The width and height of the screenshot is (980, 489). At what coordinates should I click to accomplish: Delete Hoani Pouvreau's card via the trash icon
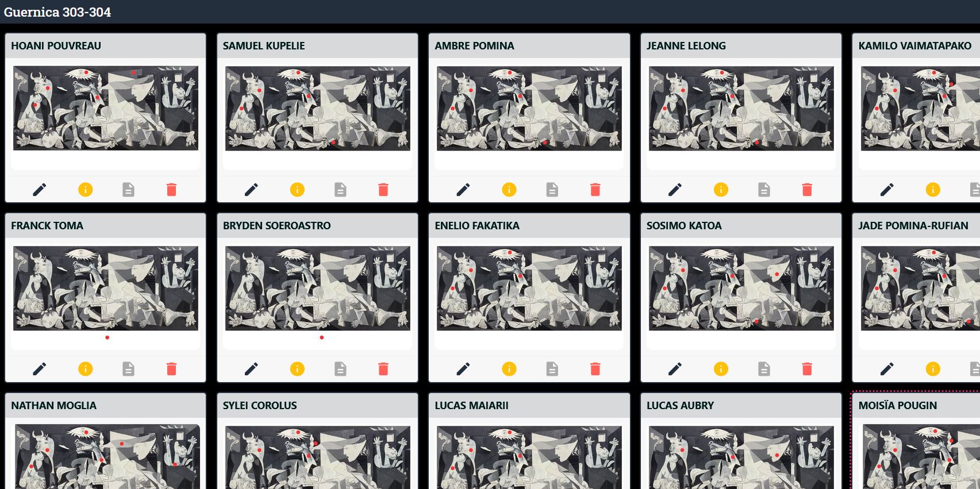(171, 190)
